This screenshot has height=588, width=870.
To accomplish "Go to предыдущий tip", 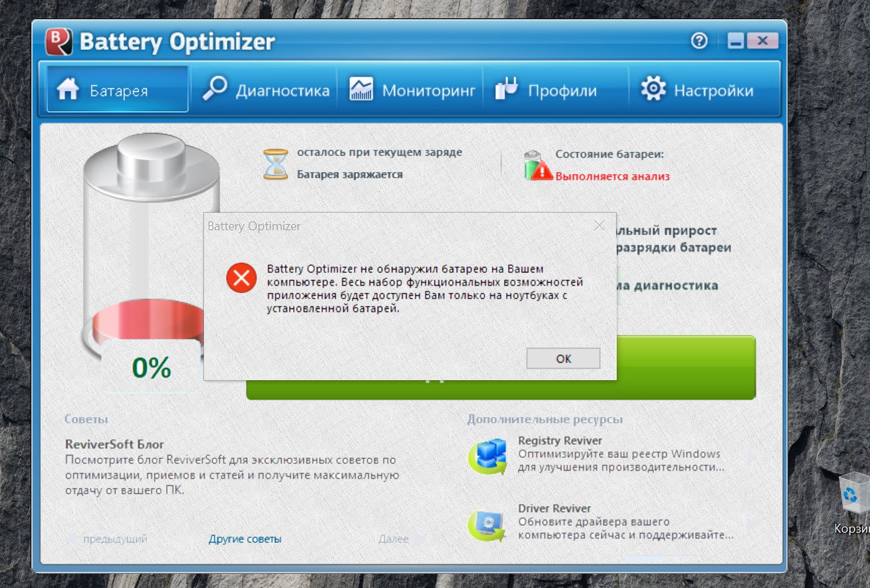I will point(115,539).
